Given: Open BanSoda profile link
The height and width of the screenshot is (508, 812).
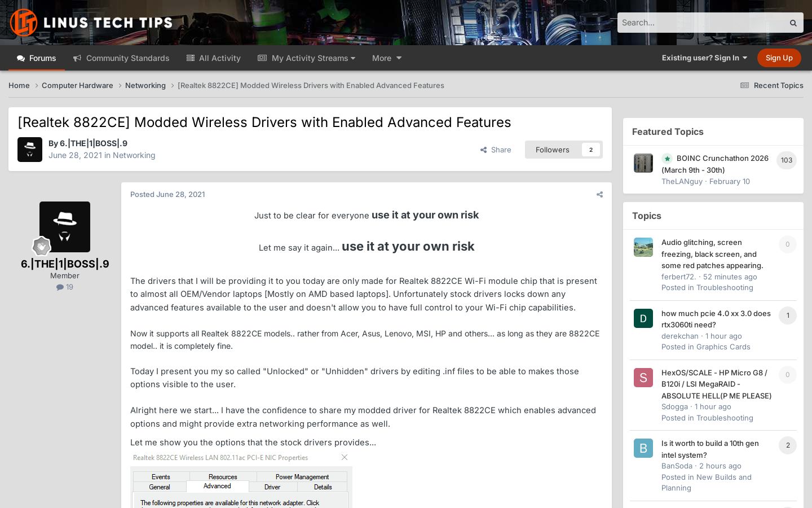Looking at the screenshot, I should point(677,466).
